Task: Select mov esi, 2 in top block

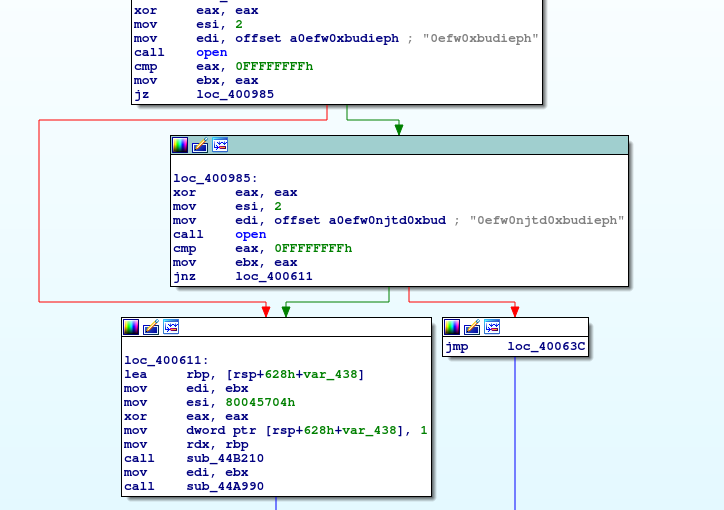Action: (188, 24)
